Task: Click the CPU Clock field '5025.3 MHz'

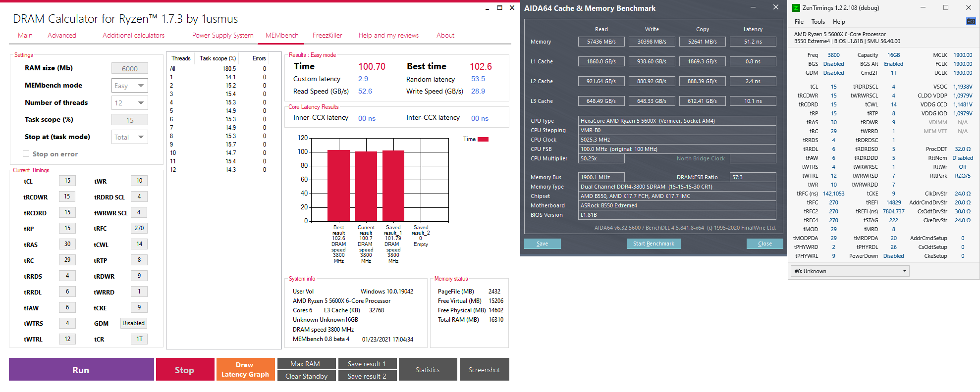Action: 677,140
